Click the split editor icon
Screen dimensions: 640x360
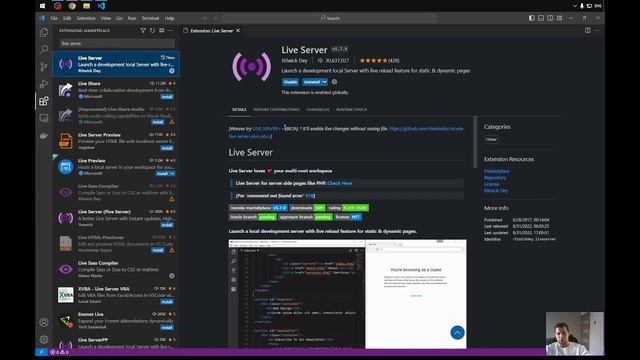click(587, 30)
